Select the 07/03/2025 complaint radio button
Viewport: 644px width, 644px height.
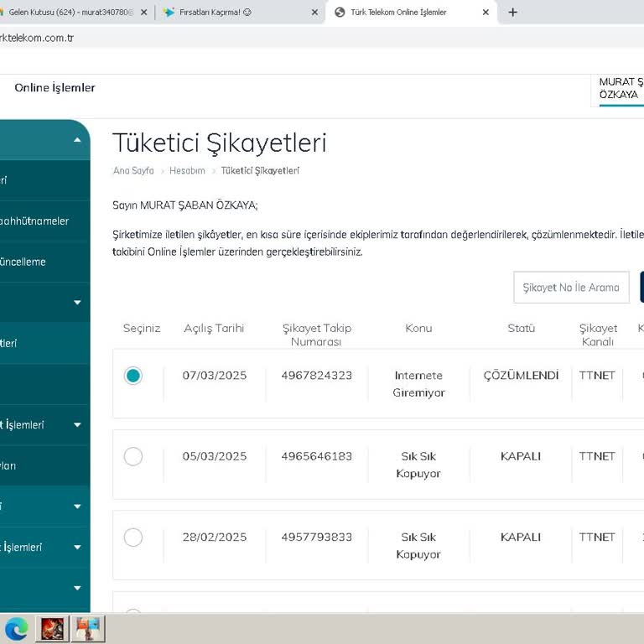pos(133,376)
